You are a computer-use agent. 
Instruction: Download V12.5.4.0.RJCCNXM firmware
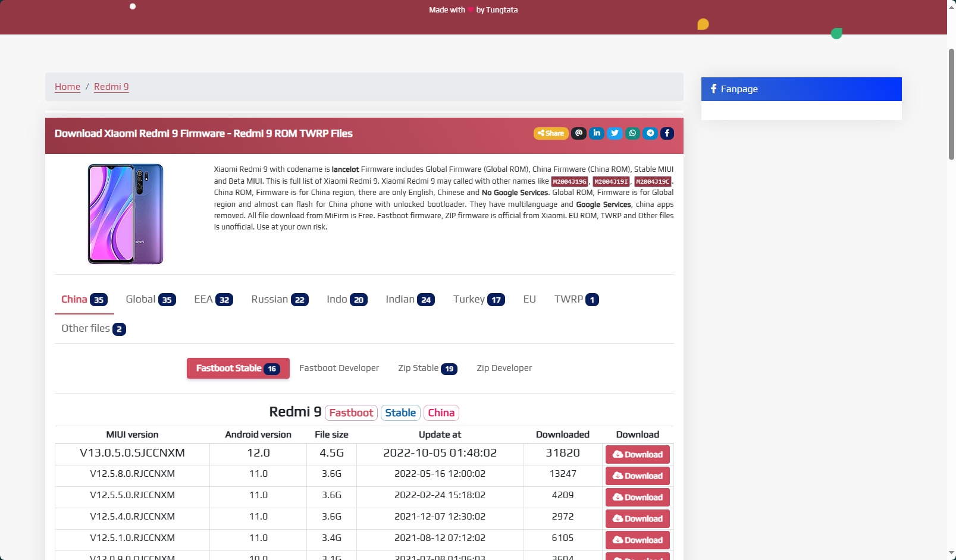tap(637, 519)
